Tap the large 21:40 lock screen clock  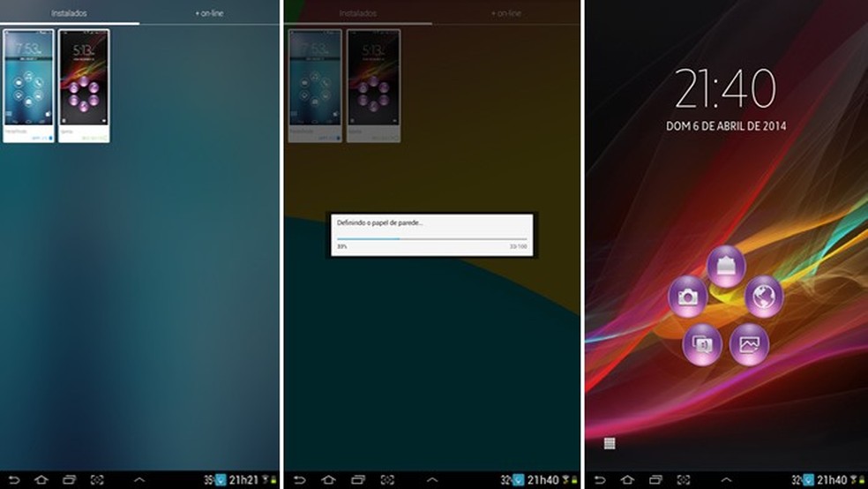[x=726, y=88]
